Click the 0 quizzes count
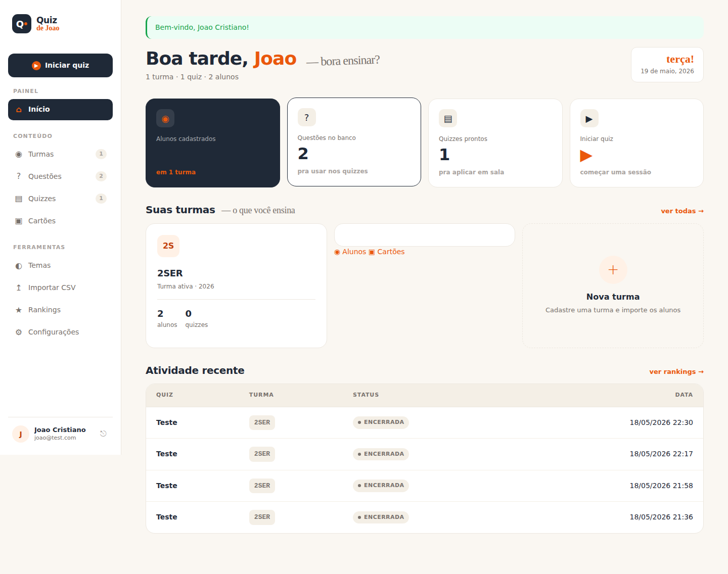728x574 pixels. 196,318
